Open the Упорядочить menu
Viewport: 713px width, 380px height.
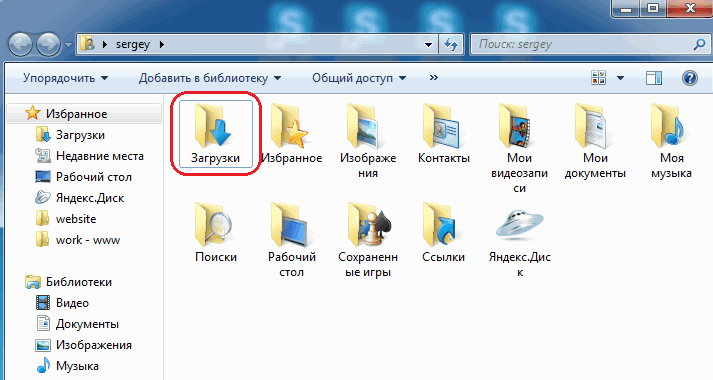coord(66,78)
